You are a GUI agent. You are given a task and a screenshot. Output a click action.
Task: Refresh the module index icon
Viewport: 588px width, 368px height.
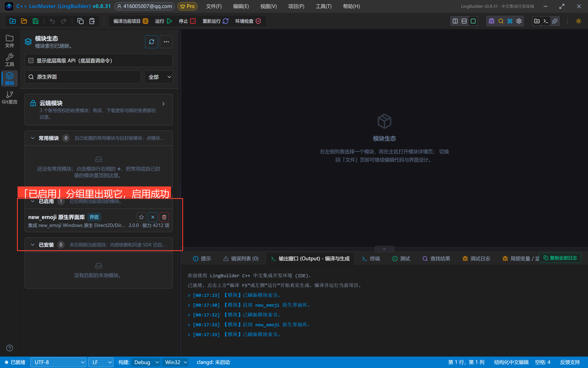point(152,42)
